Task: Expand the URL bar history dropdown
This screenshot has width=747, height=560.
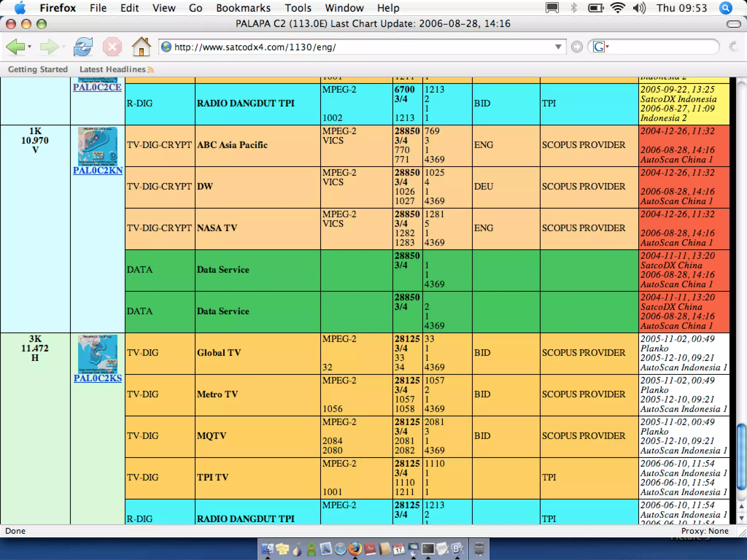Action: [x=558, y=47]
